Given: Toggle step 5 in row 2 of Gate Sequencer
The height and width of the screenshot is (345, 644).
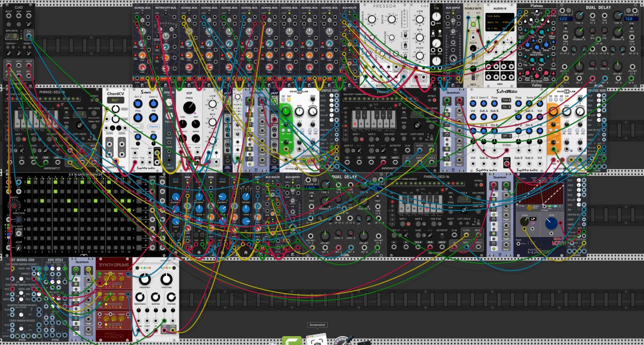Looking at the screenshot, I should (55, 192).
